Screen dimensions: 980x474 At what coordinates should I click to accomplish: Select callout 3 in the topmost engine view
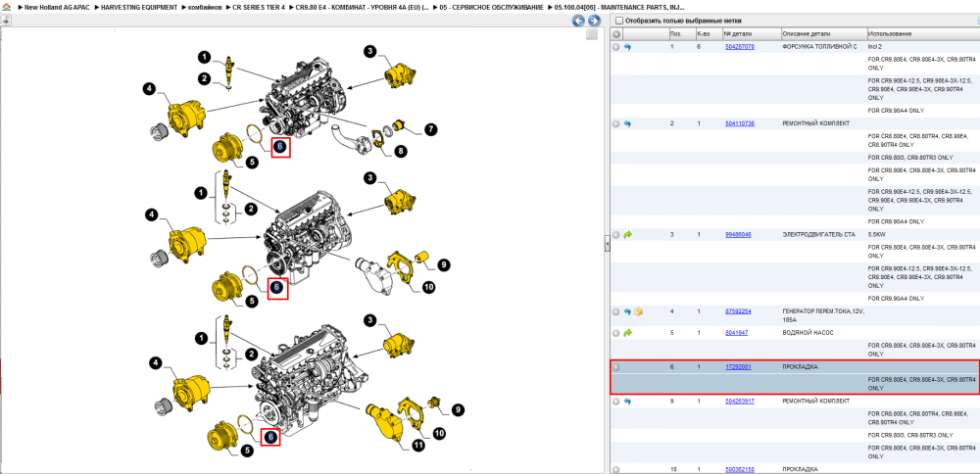coord(370,52)
